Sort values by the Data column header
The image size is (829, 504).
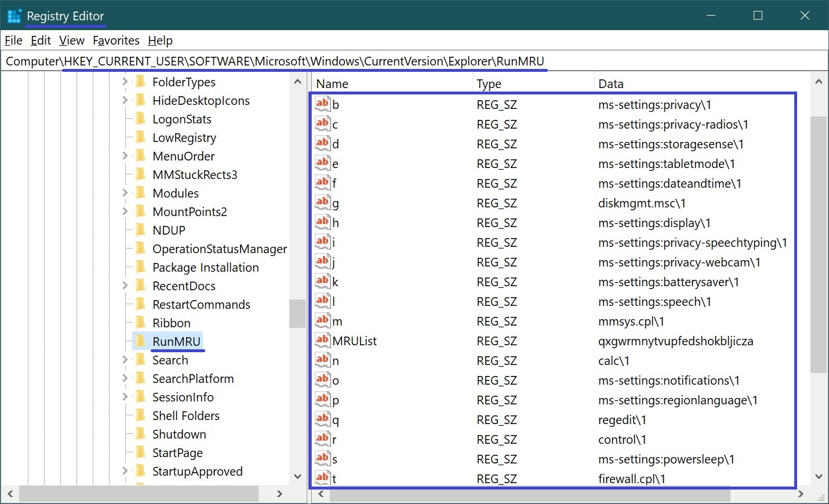pyautogui.click(x=701, y=83)
